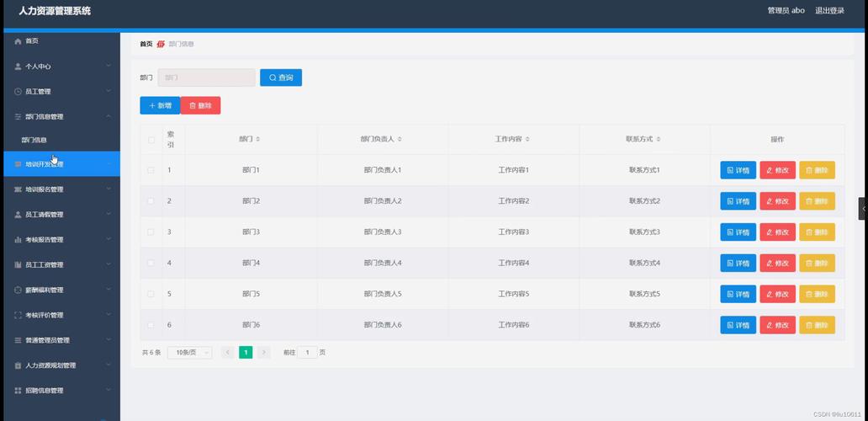Click the 部门 search input field
Image resolution: width=868 pixels, height=421 pixels.
point(206,77)
